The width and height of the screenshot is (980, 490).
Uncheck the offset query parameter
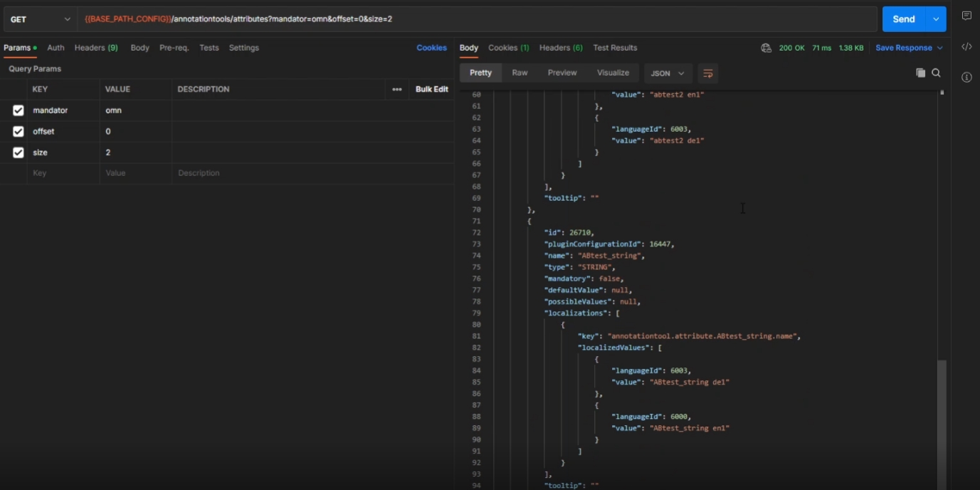point(19,132)
